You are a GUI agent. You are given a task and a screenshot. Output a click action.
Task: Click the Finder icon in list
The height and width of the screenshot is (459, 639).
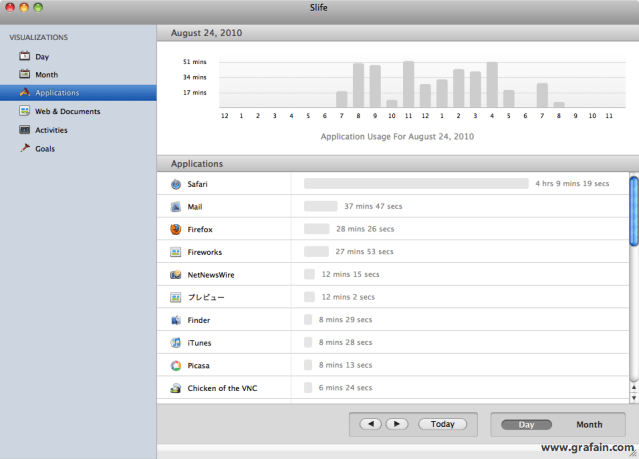tap(176, 320)
